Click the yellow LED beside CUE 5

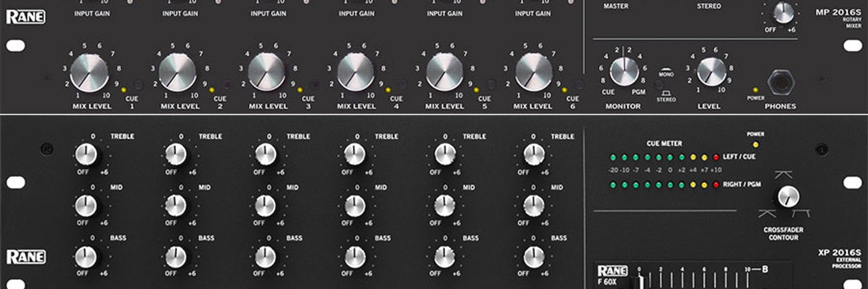(x=476, y=90)
